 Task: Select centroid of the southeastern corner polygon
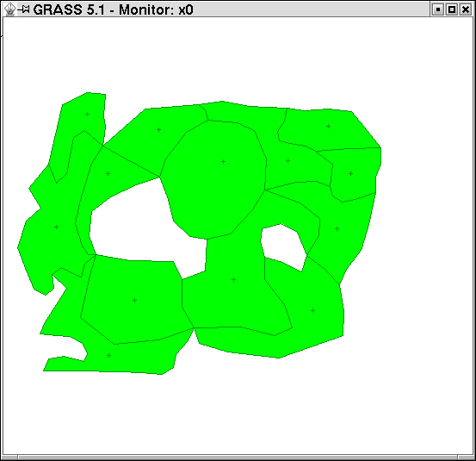tap(312, 310)
